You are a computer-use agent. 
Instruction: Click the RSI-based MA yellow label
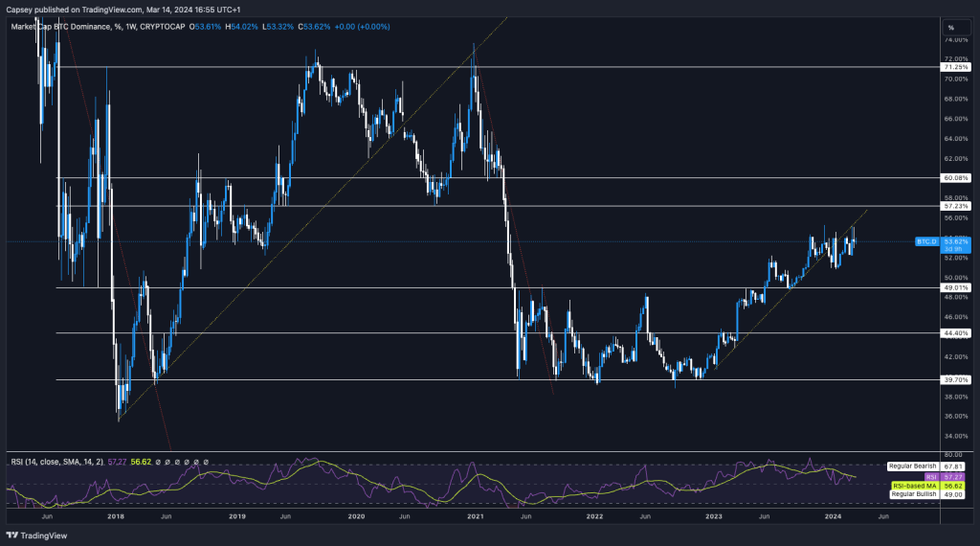coord(914,485)
